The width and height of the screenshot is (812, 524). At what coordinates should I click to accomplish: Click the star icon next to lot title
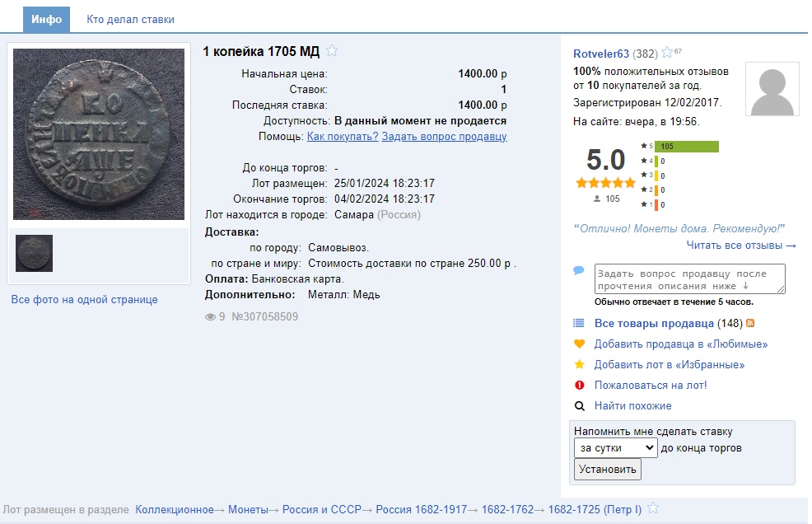coord(332,51)
